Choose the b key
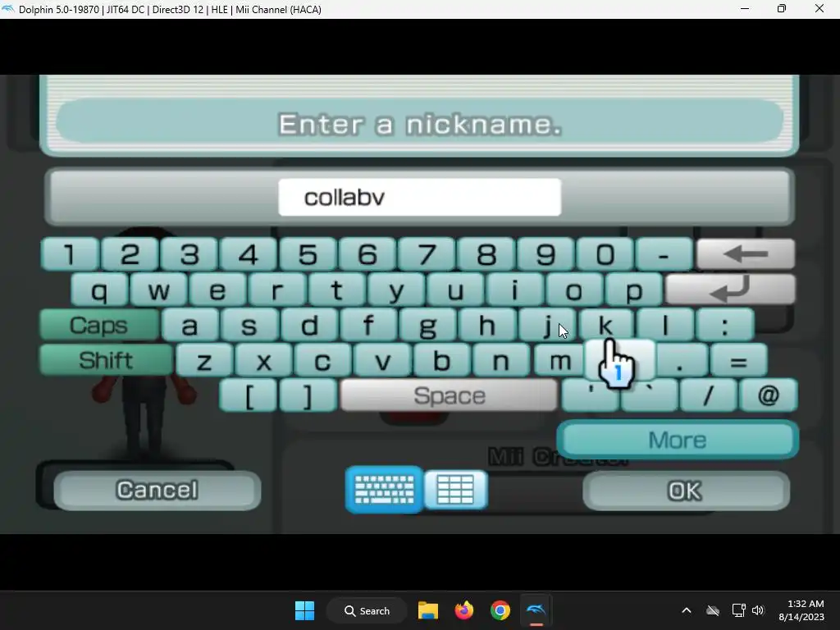This screenshot has width=840, height=630. click(442, 360)
